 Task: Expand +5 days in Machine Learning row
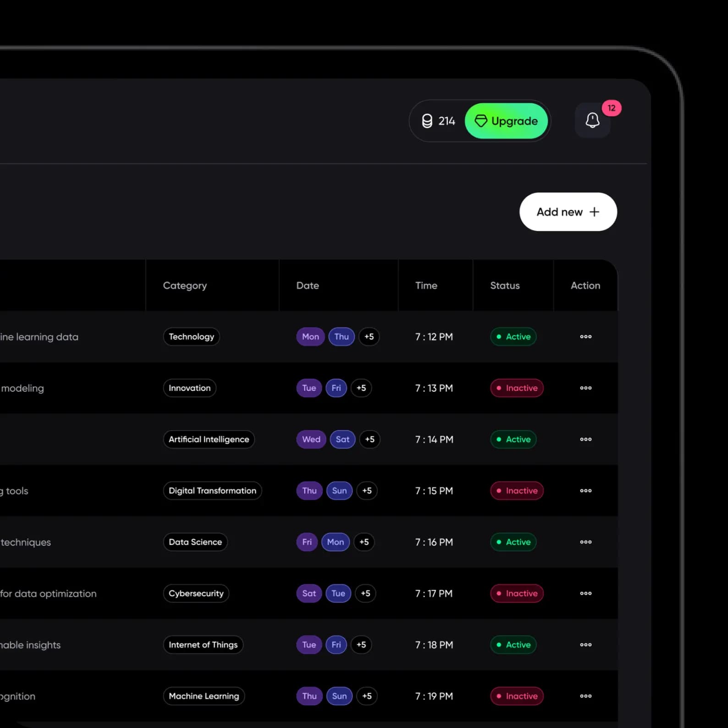367,696
